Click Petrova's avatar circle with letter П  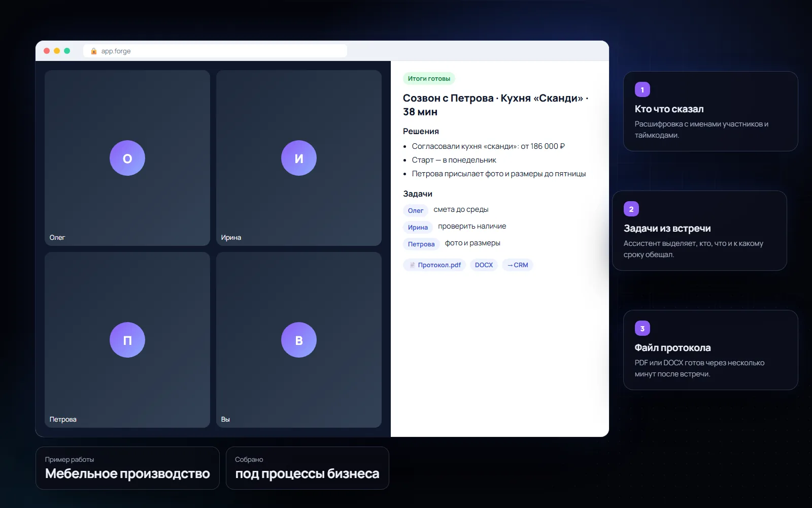pyautogui.click(x=127, y=340)
